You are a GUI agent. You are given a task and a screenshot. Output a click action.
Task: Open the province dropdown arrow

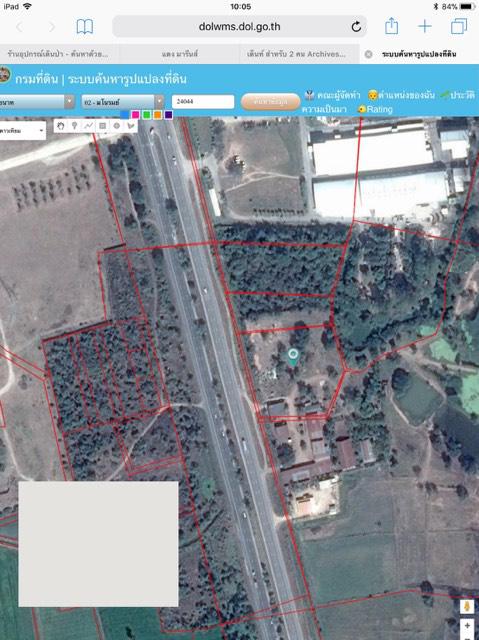[69, 102]
